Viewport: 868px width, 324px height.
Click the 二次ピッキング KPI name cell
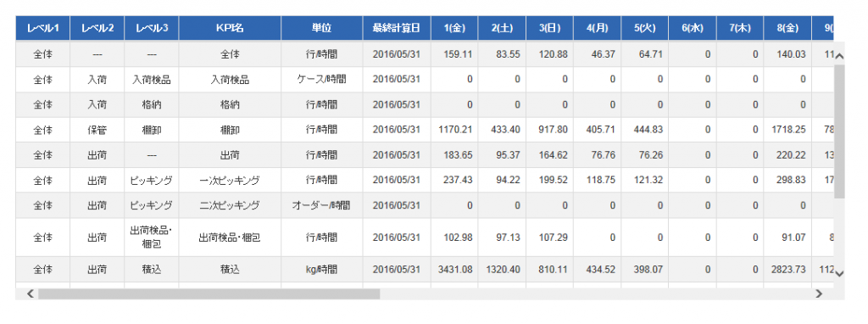[230, 205]
